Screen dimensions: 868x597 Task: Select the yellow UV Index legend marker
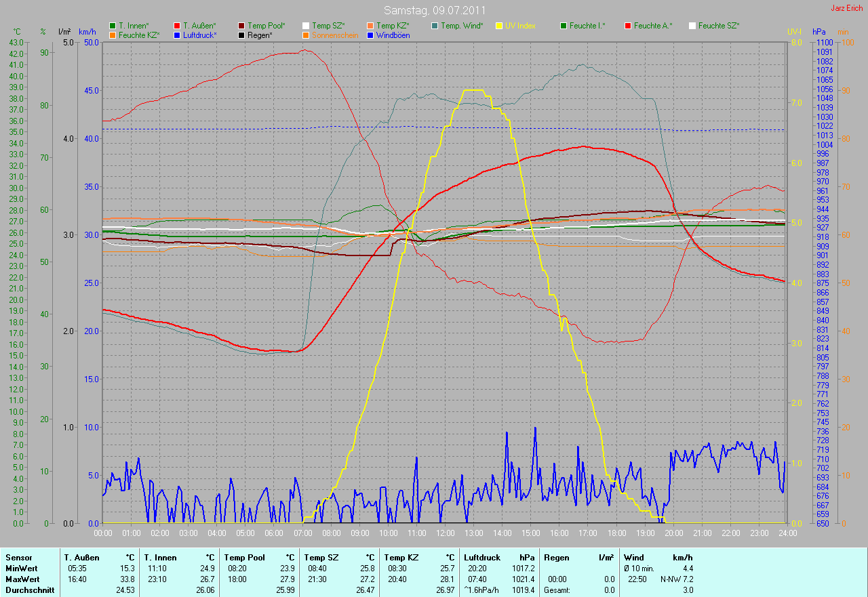tap(499, 26)
